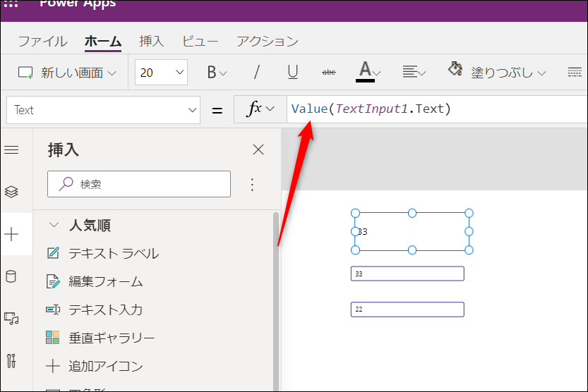Click the border style icon

click(x=575, y=72)
